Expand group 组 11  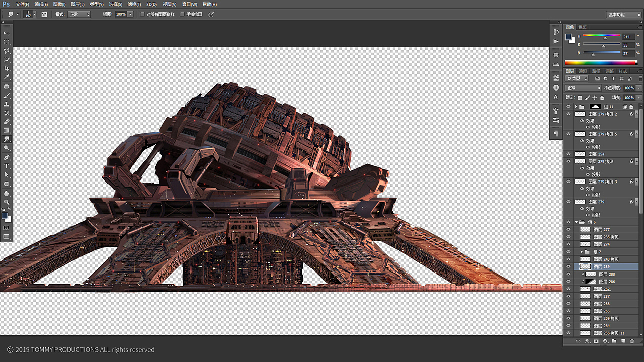tap(576, 107)
